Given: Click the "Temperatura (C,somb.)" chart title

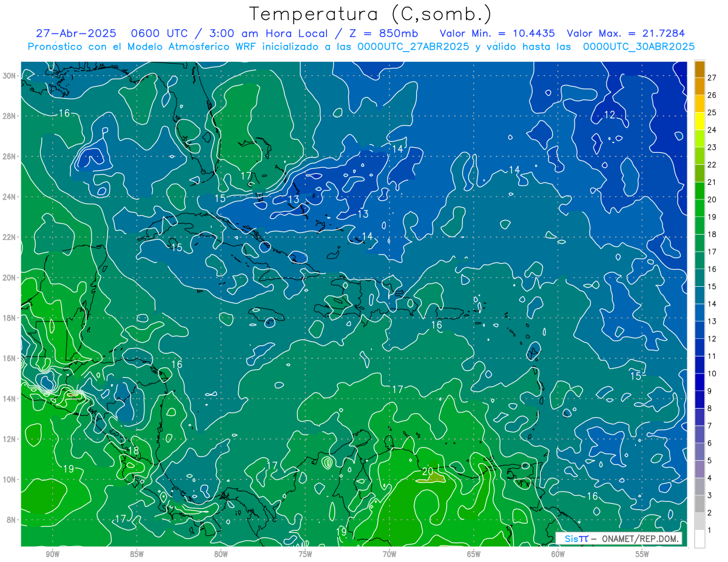Looking at the screenshot, I should click(x=371, y=14).
